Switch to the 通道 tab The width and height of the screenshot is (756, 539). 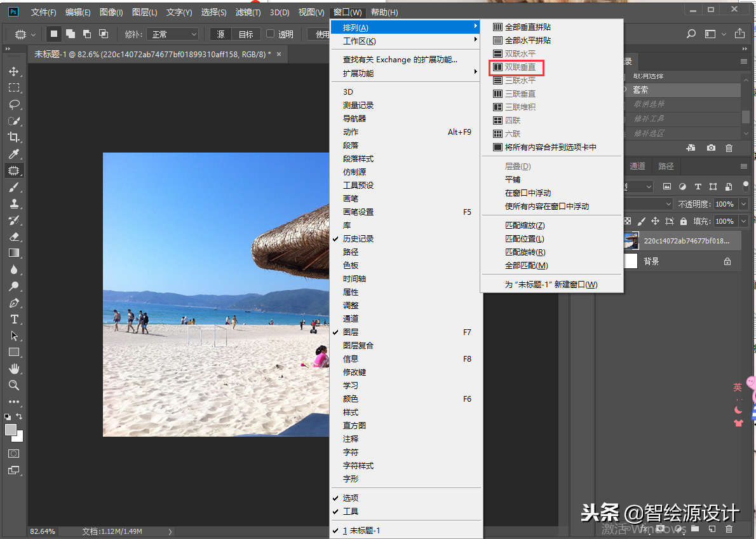click(x=637, y=167)
